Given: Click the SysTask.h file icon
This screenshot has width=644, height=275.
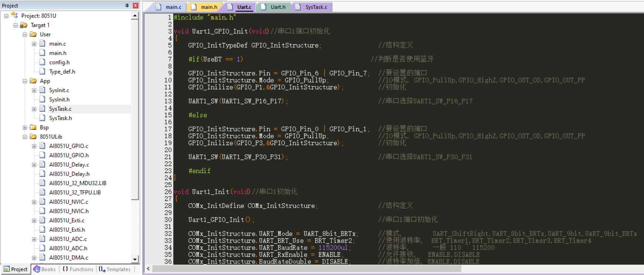Looking at the screenshot, I should 43,118.
